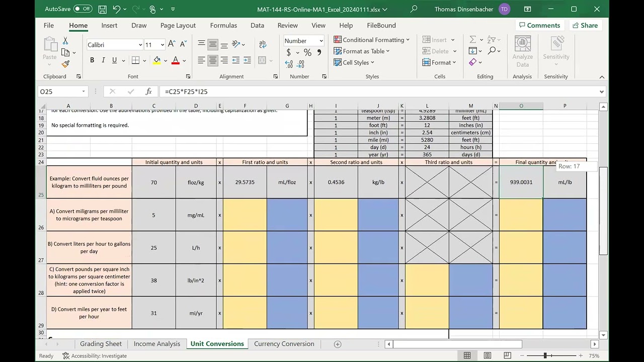Image resolution: width=644 pixels, height=362 pixels.
Task: Open the Currency Conversion worksheet tab
Action: tap(284, 344)
